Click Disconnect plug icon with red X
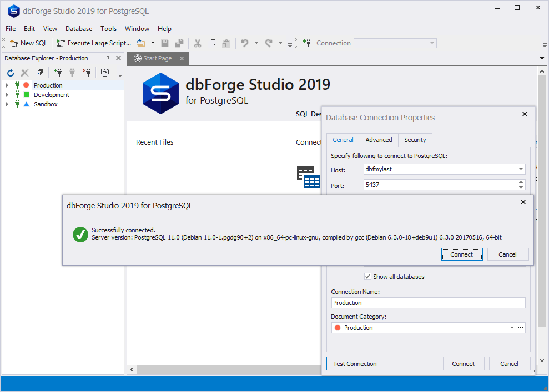549x392 pixels. click(x=87, y=73)
